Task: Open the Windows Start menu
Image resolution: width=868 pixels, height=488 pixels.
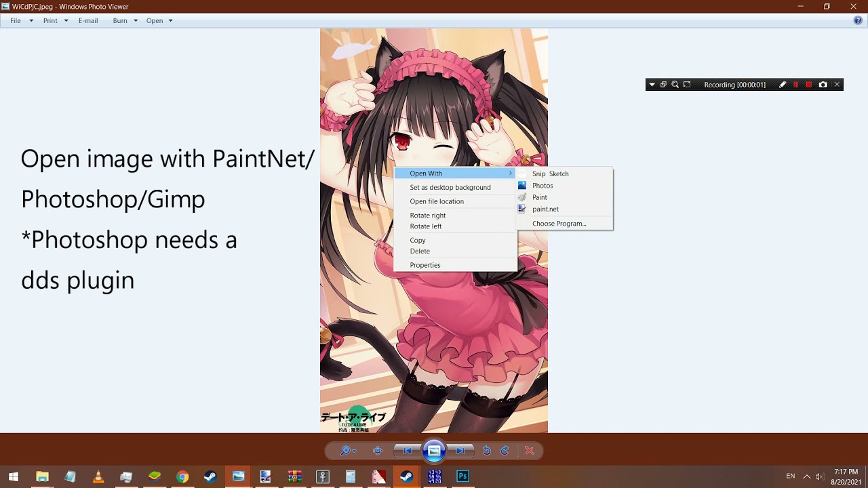Action: (x=14, y=476)
